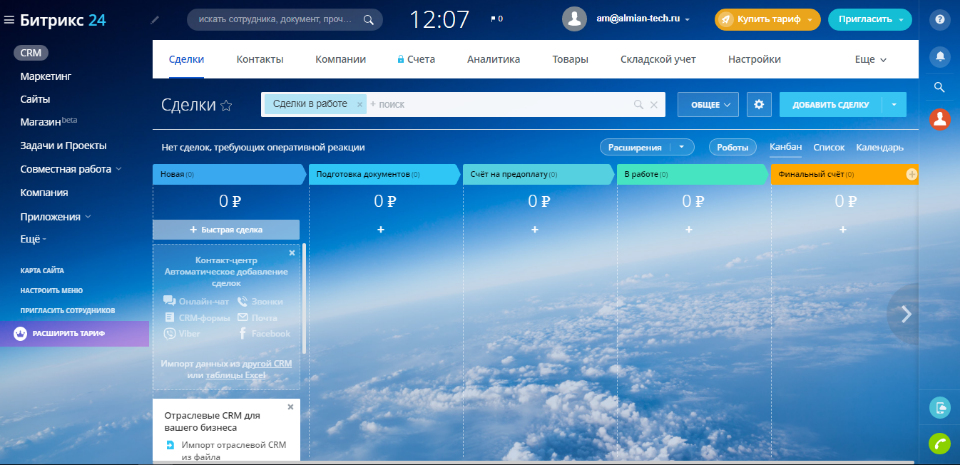Open the orange user avatar in right sidebar
Screen dimensions: 960x465
[x=940, y=119]
